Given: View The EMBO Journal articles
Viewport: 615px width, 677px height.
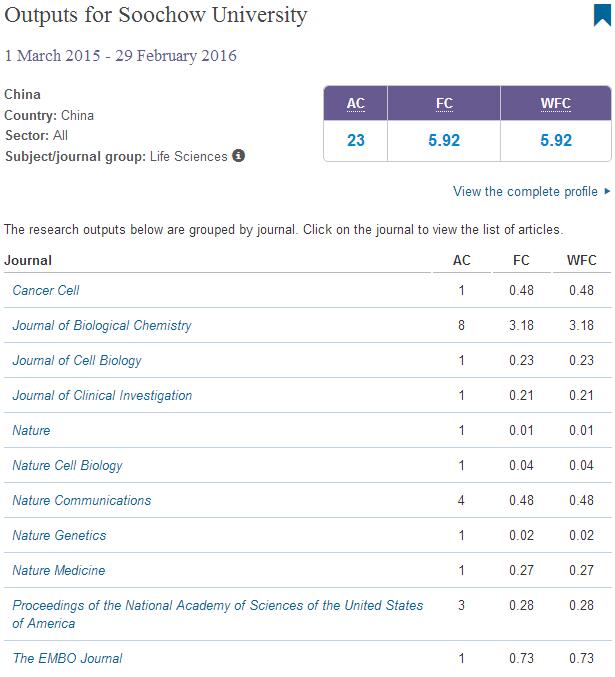Looking at the screenshot, I should click(67, 658).
